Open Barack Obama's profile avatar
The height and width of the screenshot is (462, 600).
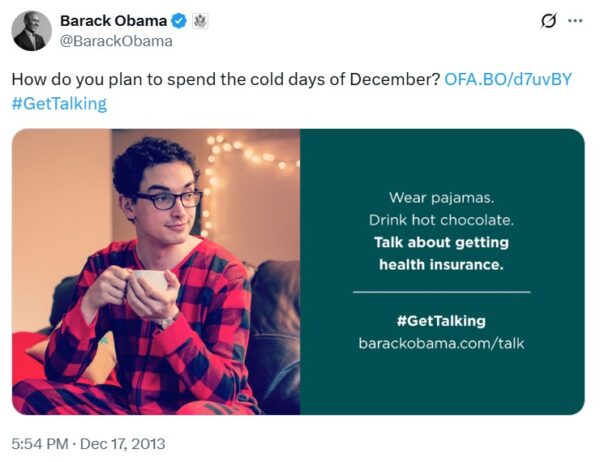pos(32,31)
